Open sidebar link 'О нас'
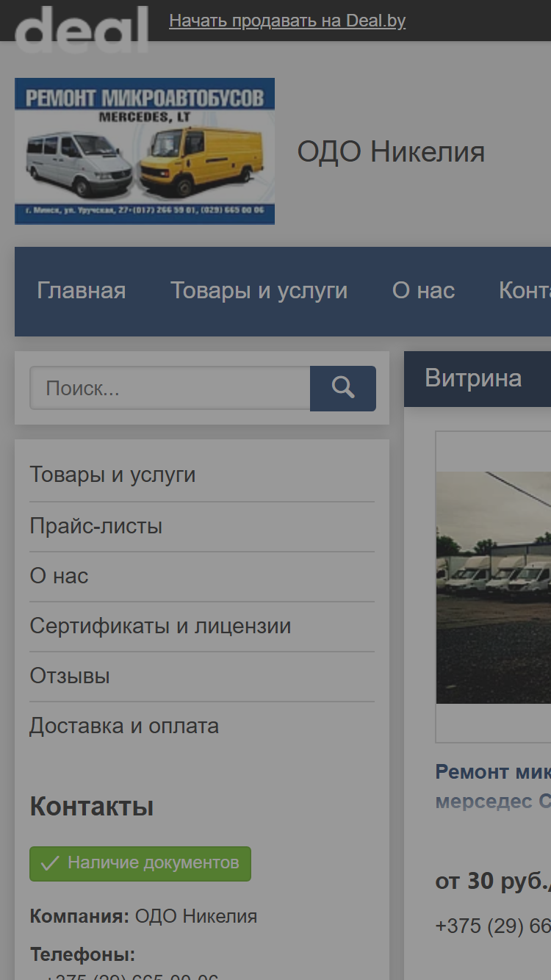Screen dimensions: 551x980 [59, 576]
